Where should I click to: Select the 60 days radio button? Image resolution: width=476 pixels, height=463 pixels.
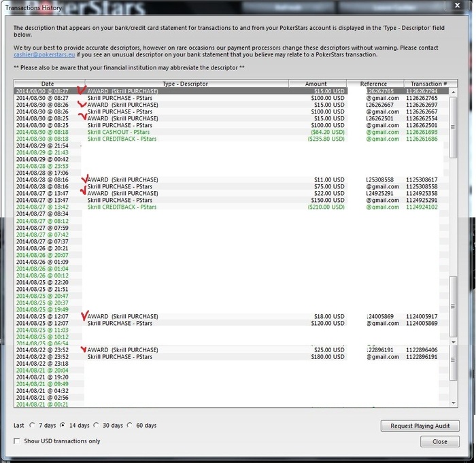130,425
